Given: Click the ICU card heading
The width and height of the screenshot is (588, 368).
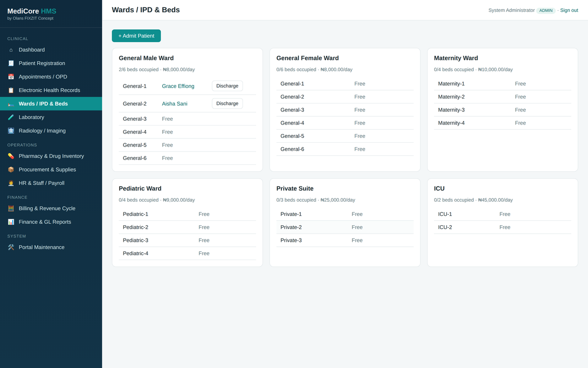Looking at the screenshot, I should click(x=440, y=188).
